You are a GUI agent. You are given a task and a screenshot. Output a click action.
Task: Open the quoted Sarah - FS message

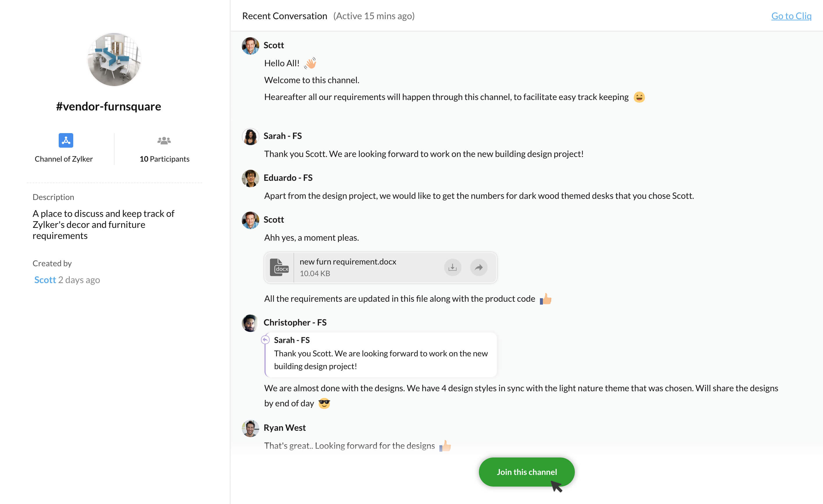point(381,354)
